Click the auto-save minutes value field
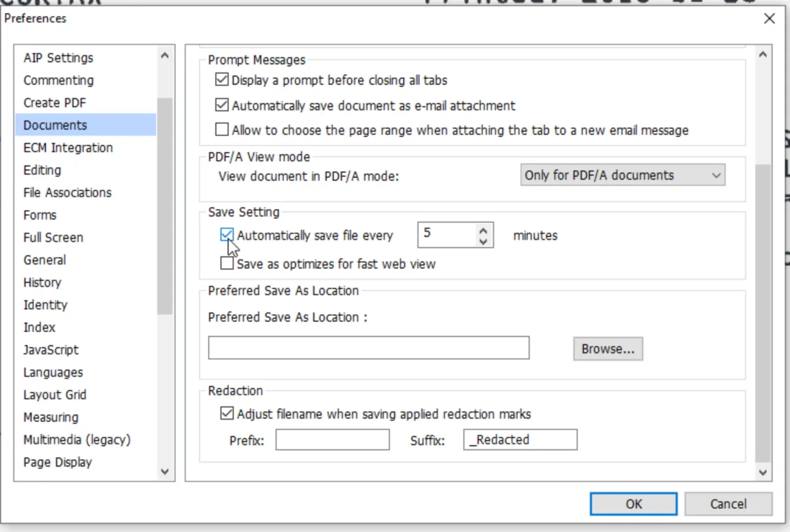The image size is (790, 532). (446, 235)
